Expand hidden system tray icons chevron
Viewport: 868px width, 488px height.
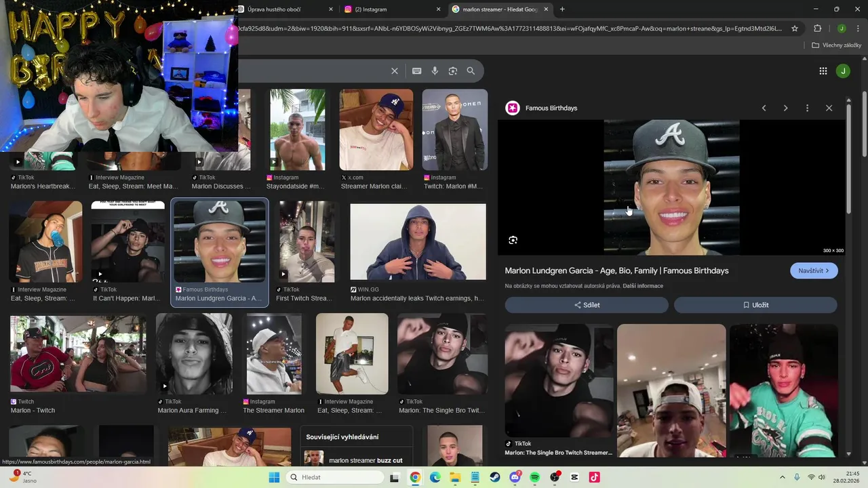[x=782, y=477]
